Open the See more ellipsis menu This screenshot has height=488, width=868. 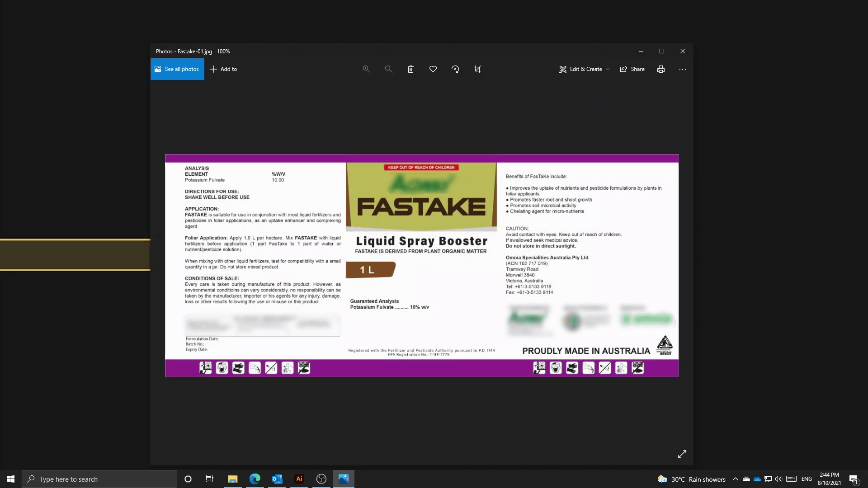[683, 69]
